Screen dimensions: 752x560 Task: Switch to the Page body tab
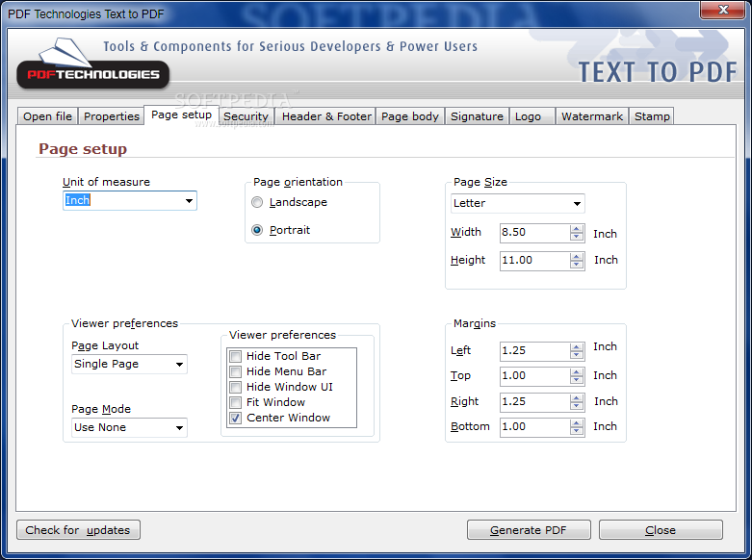[x=410, y=116]
